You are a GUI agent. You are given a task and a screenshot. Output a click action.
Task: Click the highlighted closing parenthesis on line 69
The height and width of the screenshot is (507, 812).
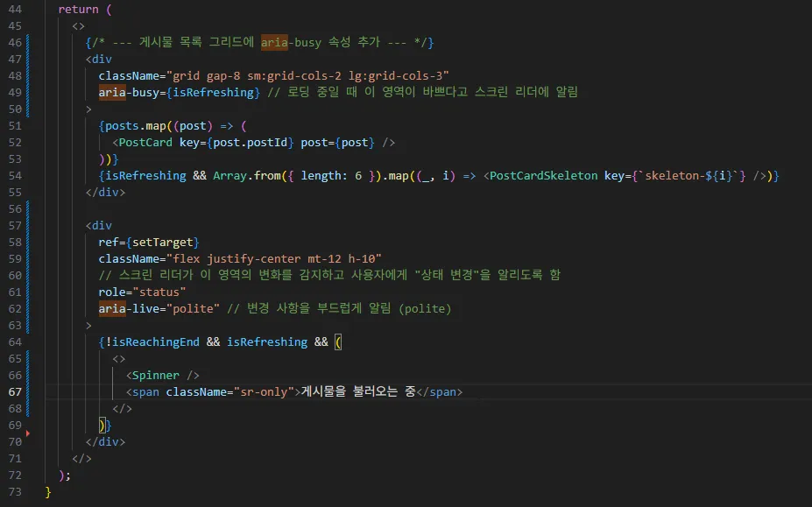[101, 425]
